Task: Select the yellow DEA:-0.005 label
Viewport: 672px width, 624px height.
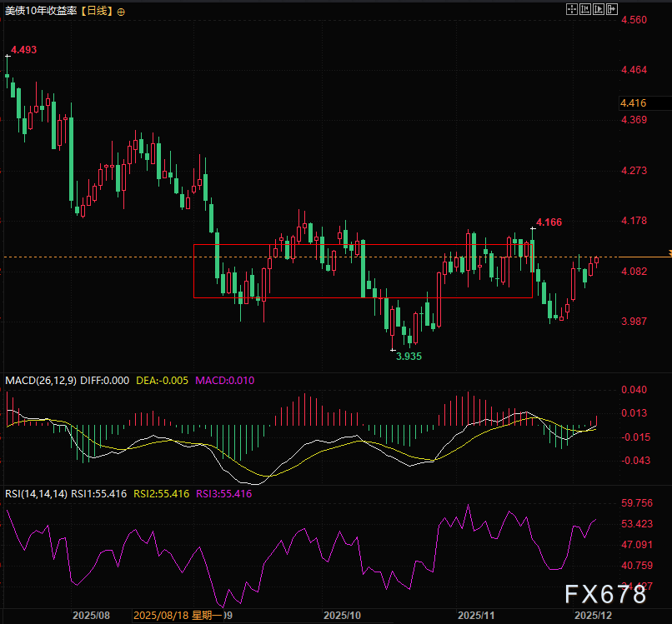Action: (x=162, y=380)
